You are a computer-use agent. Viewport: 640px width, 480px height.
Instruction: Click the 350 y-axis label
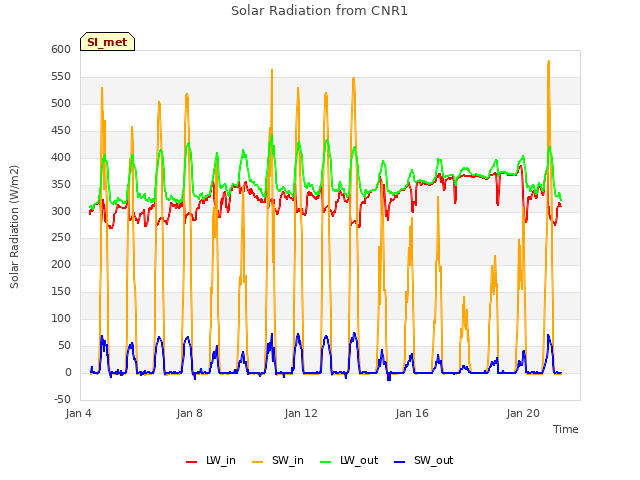coord(61,184)
